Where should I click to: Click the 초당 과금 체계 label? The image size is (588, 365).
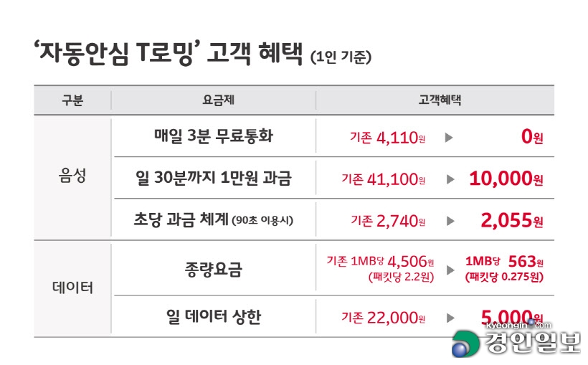(x=181, y=219)
